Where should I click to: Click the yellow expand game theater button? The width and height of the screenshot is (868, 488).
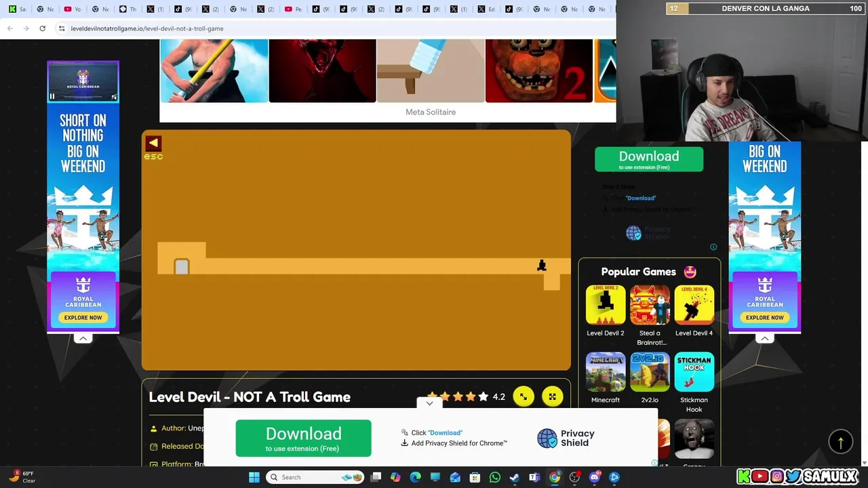(x=524, y=396)
